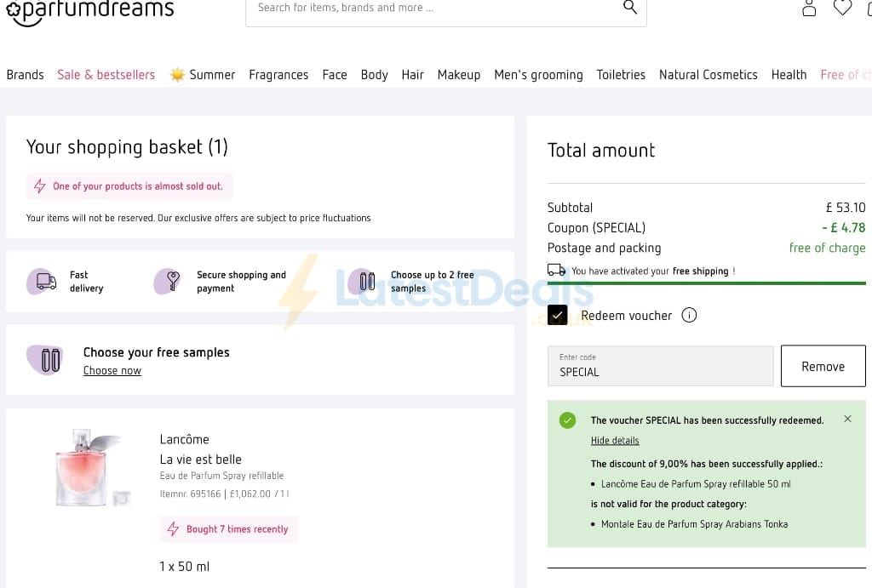
Task: Click the lightning icon beside Bought 7 times
Action: (173, 529)
